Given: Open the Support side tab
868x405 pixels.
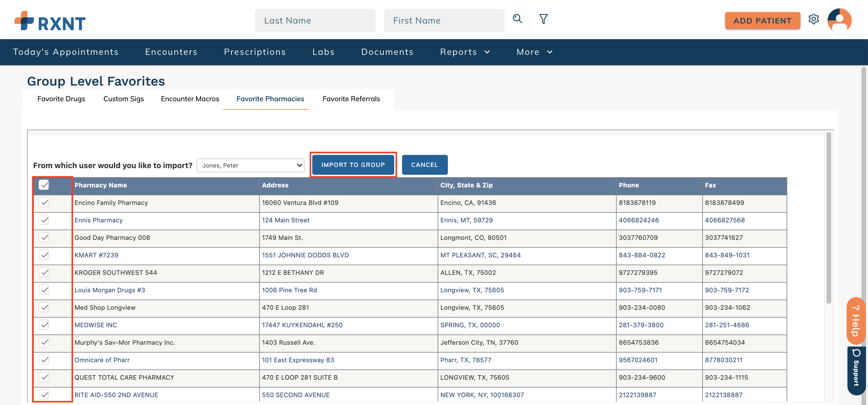Looking at the screenshot, I should (856, 371).
